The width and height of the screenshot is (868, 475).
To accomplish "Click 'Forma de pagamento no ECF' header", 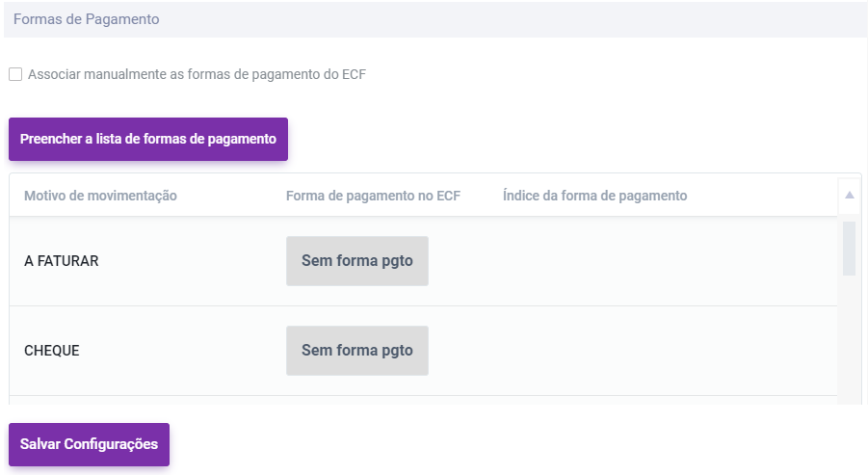I will click(x=373, y=196).
